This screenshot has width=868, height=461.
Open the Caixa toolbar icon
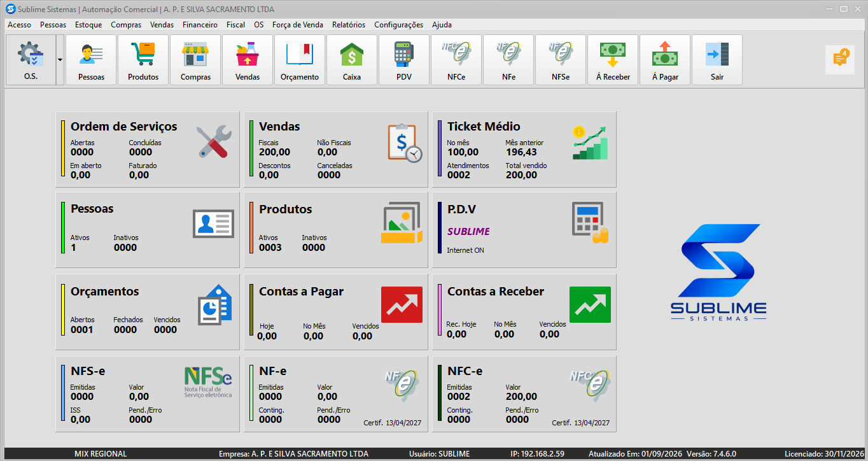click(352, 60)
